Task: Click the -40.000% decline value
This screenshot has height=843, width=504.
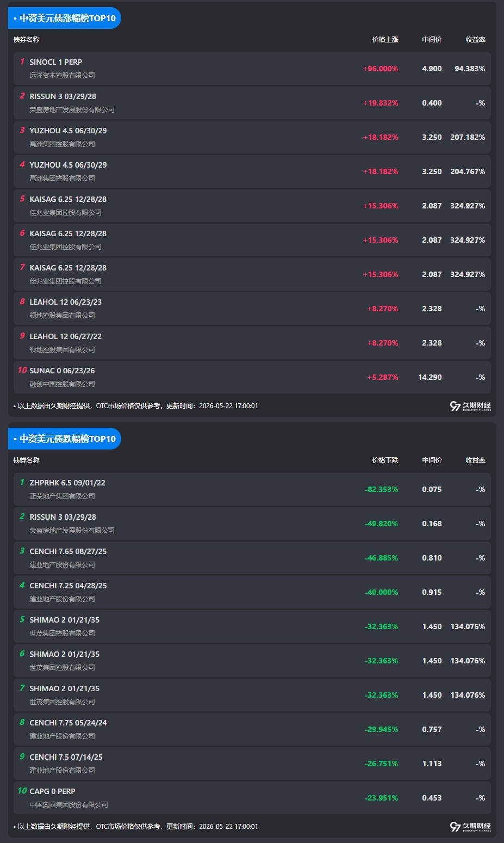Action: pyautogui.click(x=381, y=593)
